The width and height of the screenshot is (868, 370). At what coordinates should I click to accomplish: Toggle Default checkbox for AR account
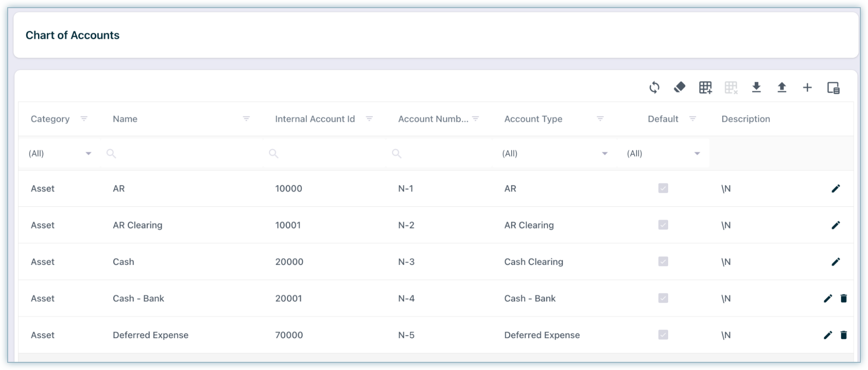[x=663, y=188]
